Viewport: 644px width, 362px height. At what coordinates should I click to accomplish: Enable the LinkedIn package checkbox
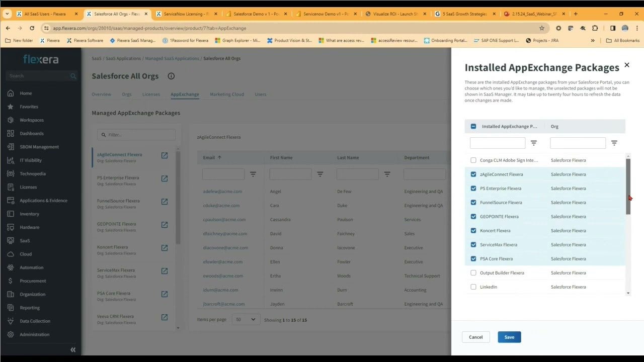473,287
